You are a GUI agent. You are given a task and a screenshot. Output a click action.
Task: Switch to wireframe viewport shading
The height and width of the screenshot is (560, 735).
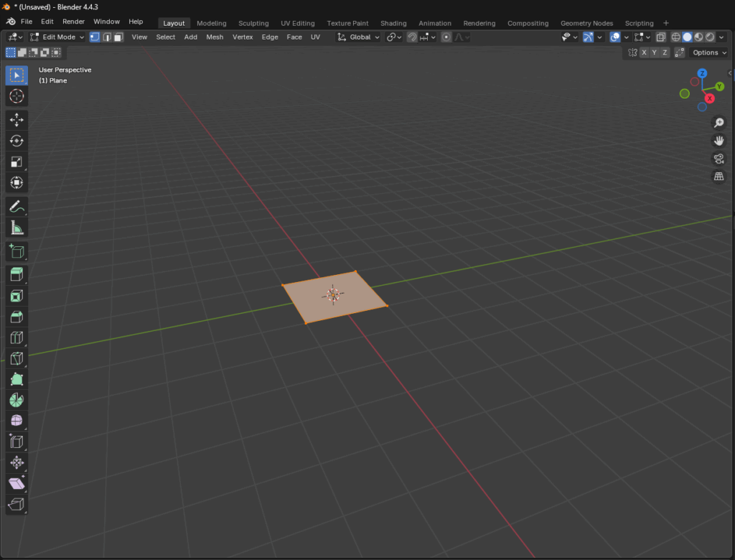point(676,37)
